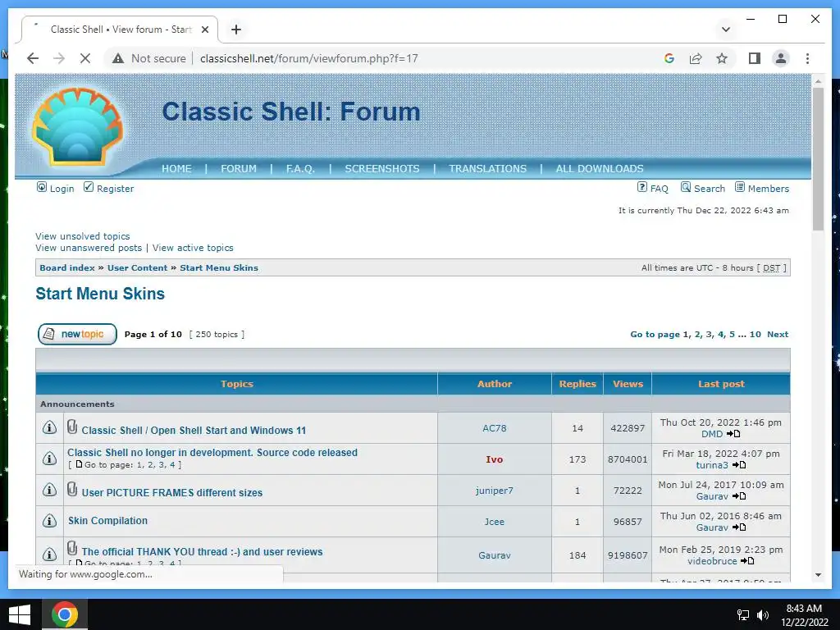The image size is (840, 630).
Task: Open a new browser tab
Action: click(x=236, y=30)
